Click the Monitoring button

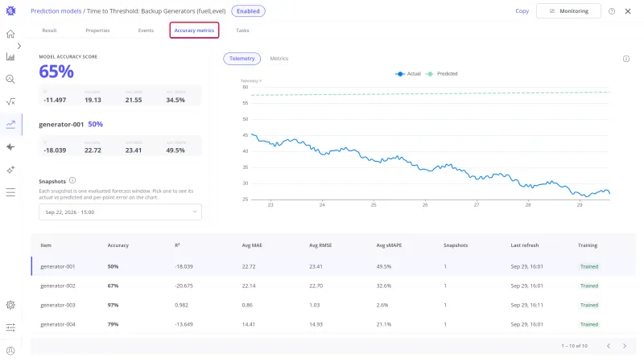click(568, 11)
